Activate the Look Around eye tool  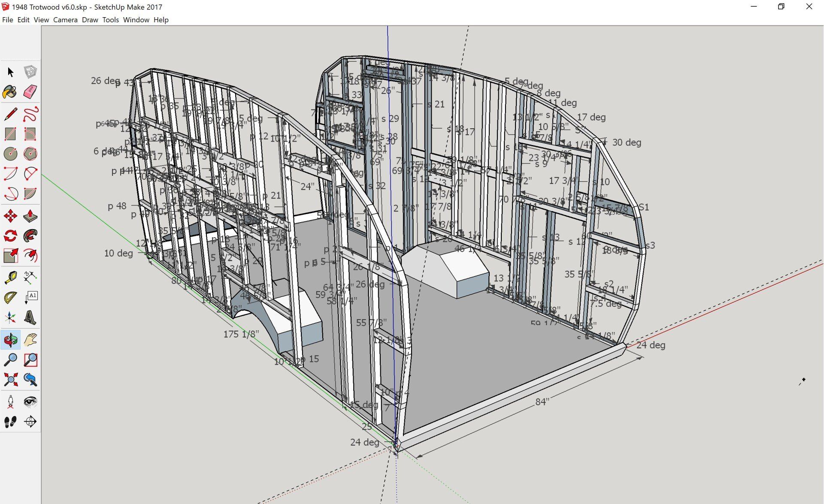[x=30, y=402]
